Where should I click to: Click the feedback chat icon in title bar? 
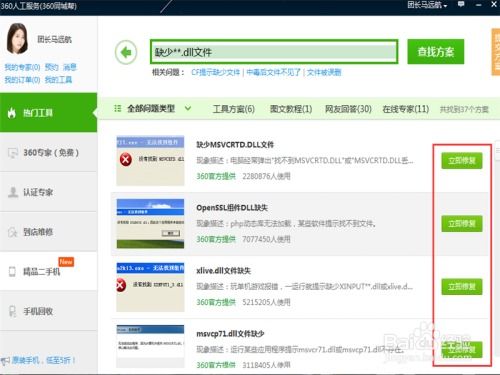pos(461,4)
